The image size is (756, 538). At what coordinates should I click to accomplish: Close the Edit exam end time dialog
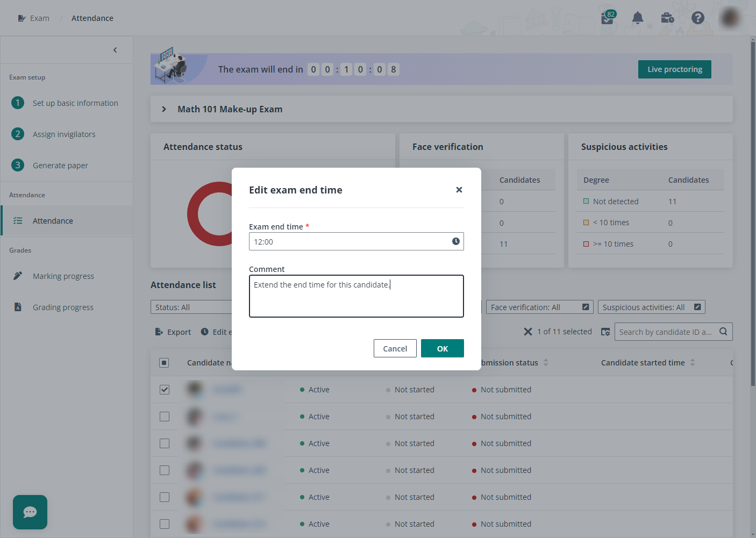pos(459,190)
